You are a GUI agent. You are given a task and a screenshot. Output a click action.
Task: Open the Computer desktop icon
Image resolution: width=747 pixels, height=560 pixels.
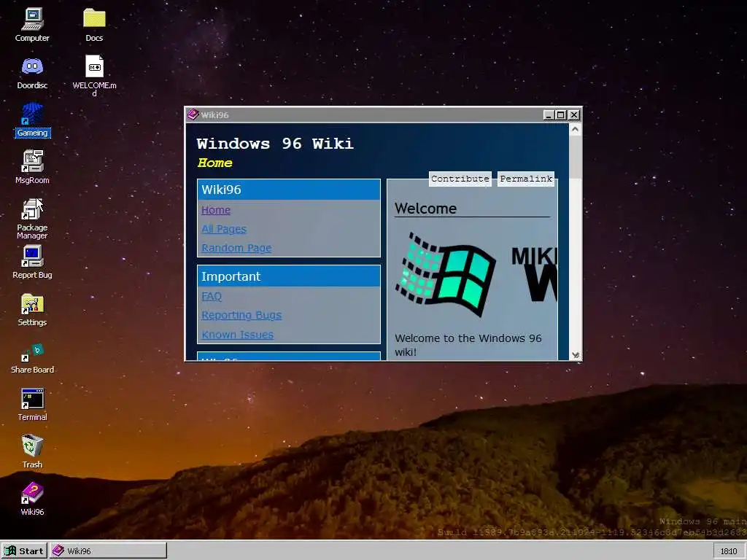pos(32,25)
